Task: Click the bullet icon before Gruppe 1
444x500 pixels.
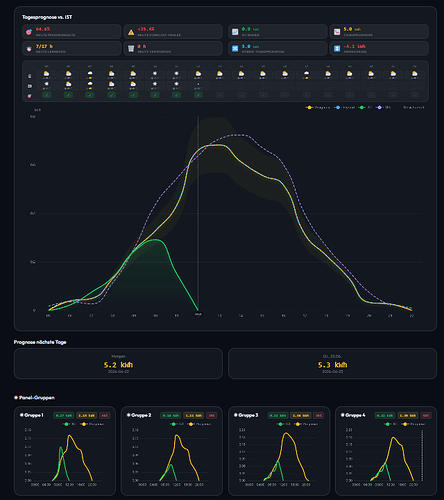Action: coord(22,415)
